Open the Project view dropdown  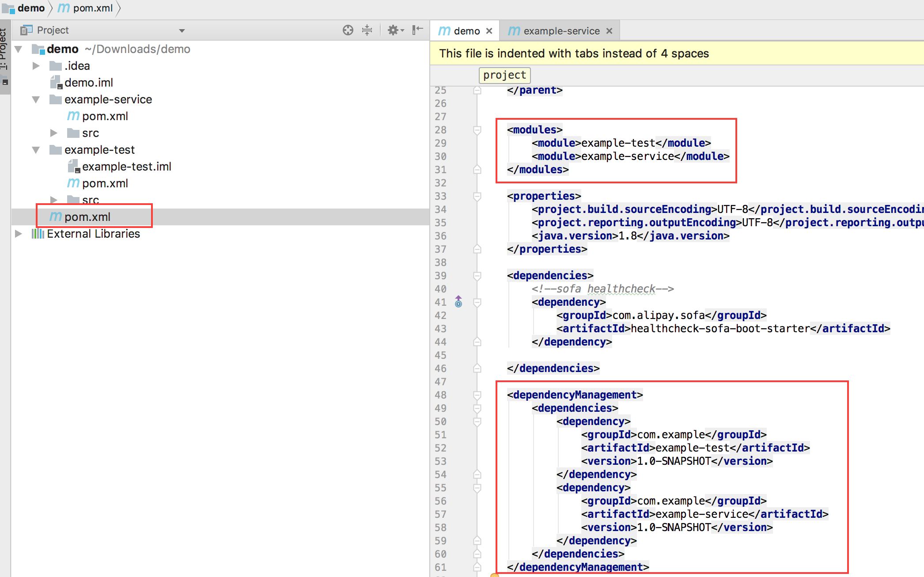182,30
